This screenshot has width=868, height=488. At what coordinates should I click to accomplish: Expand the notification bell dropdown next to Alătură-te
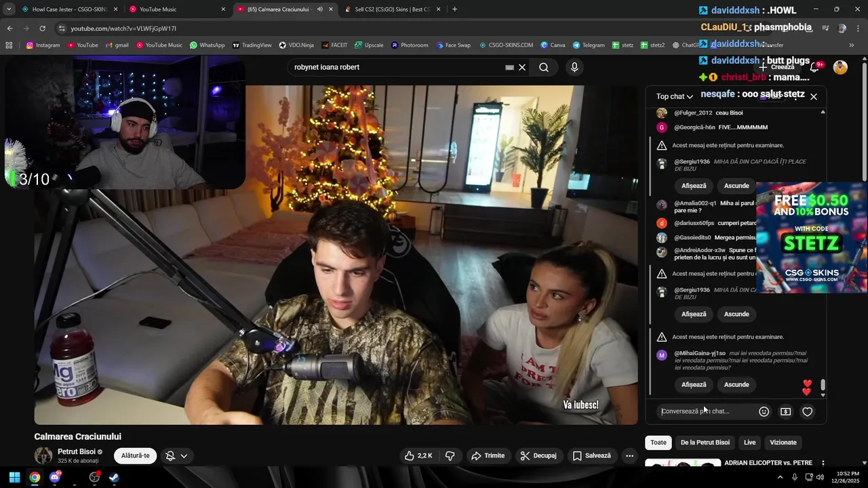[x=177, y=456]
